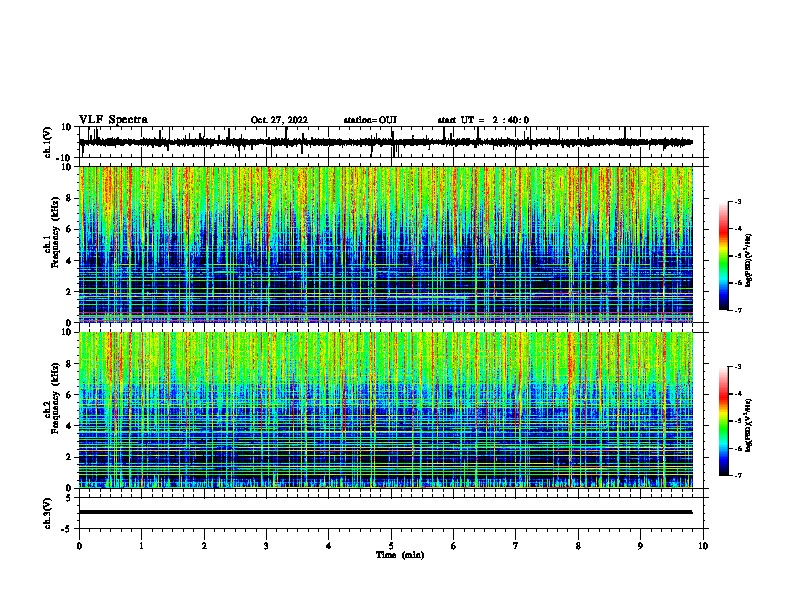Click the "6" kHz tick on ch.1 frequency axis
792x612 pixels.
point(69,229)
